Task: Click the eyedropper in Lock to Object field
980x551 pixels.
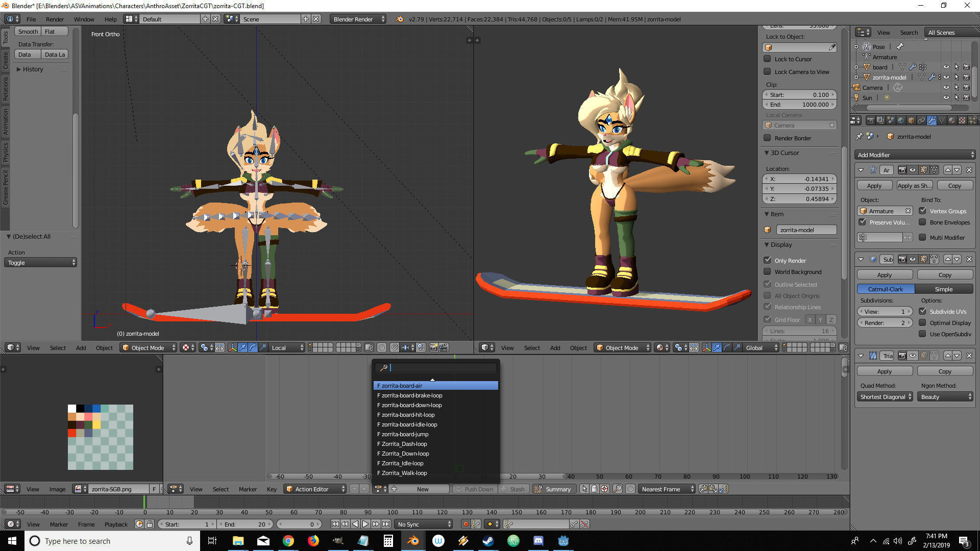Action: [832, 47]
